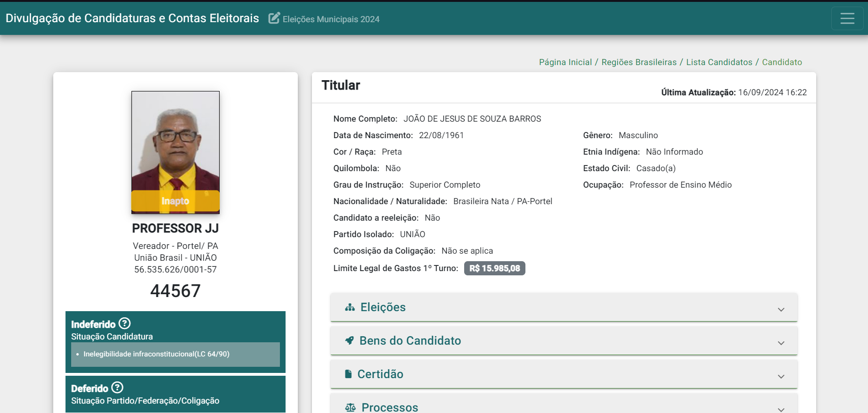
Task: Click the document icon for Certidão
Action: (348, 374)
